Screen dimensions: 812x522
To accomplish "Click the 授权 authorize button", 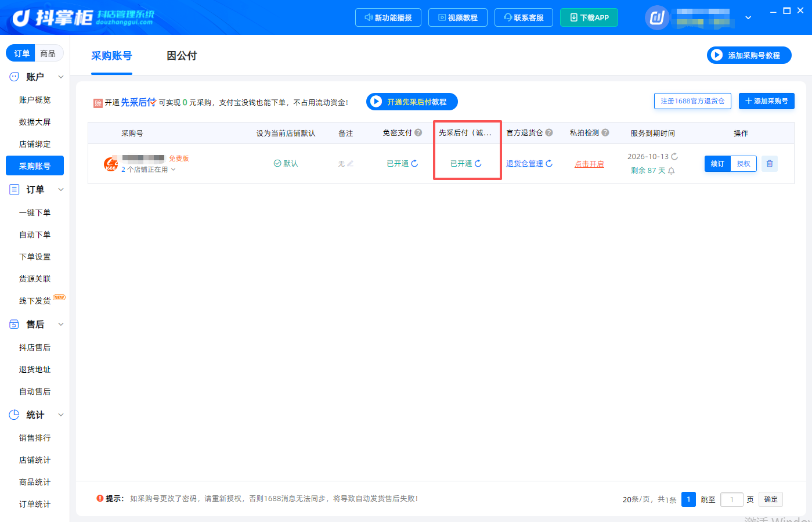I will click(x=744, y=164).
